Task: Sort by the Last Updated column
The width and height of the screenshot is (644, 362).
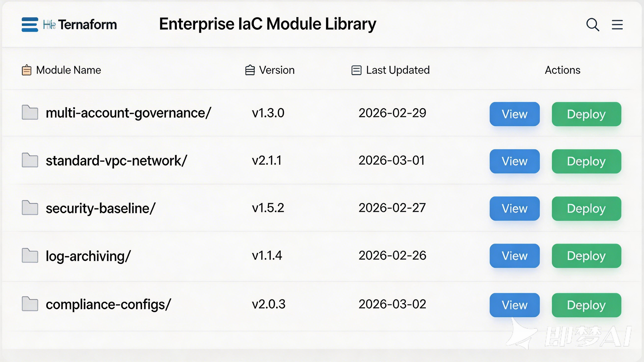Action: point(397,70)
